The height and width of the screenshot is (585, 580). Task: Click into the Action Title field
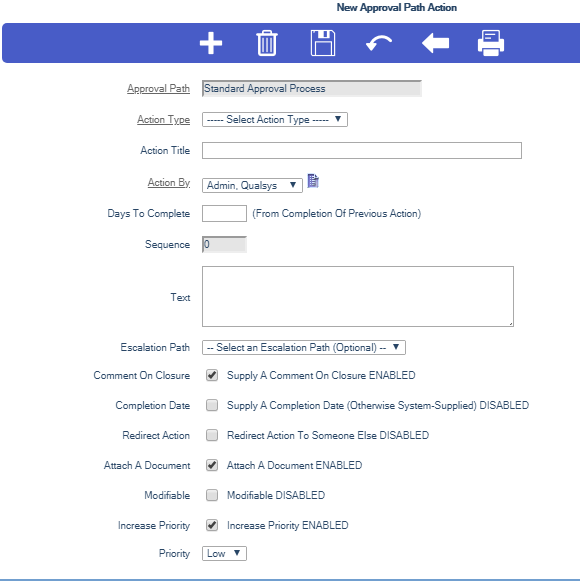(x=362, y=150)
